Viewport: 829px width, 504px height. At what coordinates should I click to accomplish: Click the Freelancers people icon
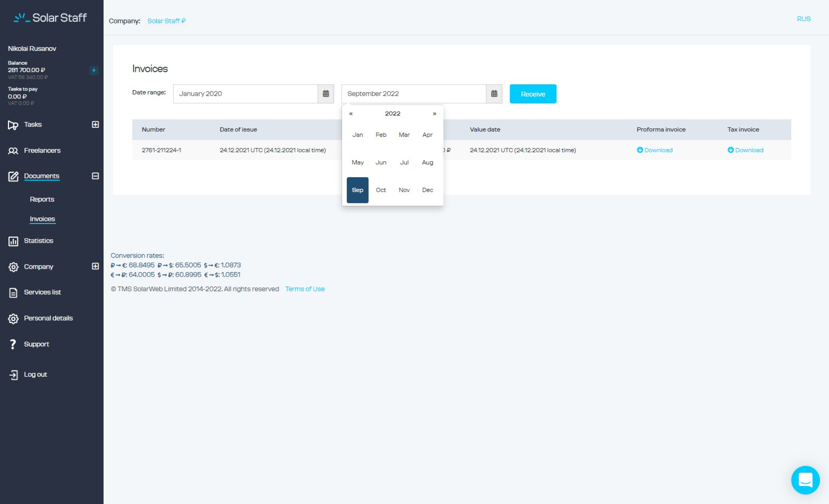click(x=13, y=151)
